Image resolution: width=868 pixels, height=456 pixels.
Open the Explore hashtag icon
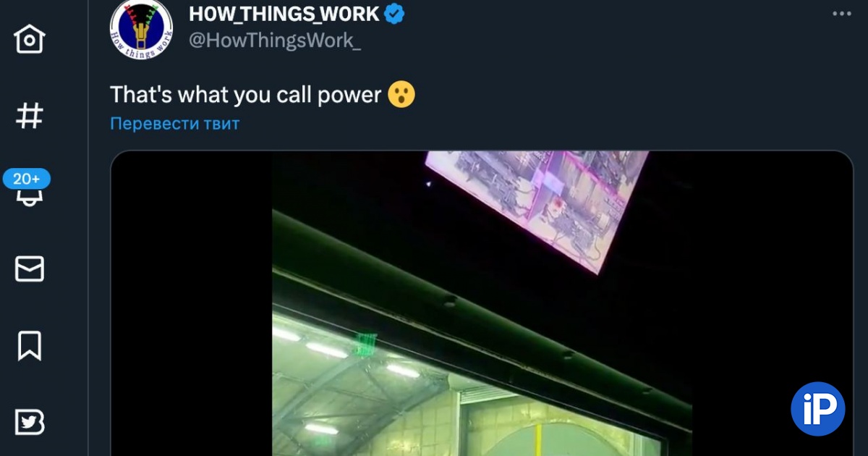30,116
